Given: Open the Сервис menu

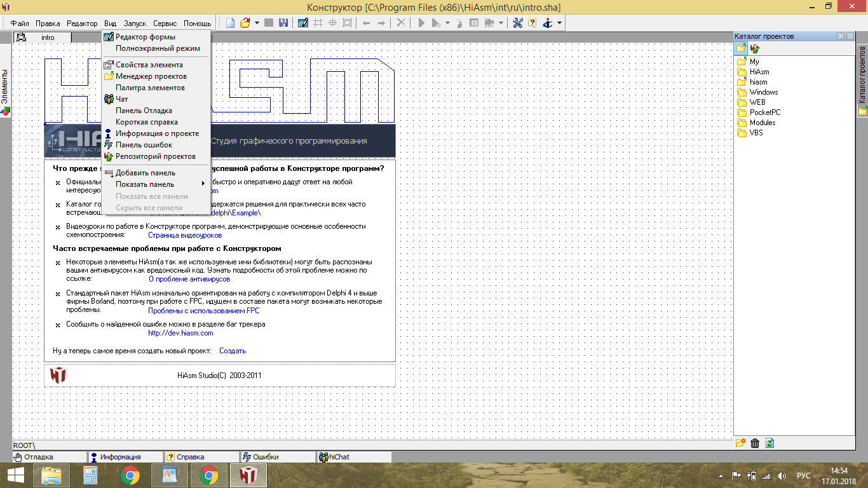Looking at the screenshot, I should (165, 24).
